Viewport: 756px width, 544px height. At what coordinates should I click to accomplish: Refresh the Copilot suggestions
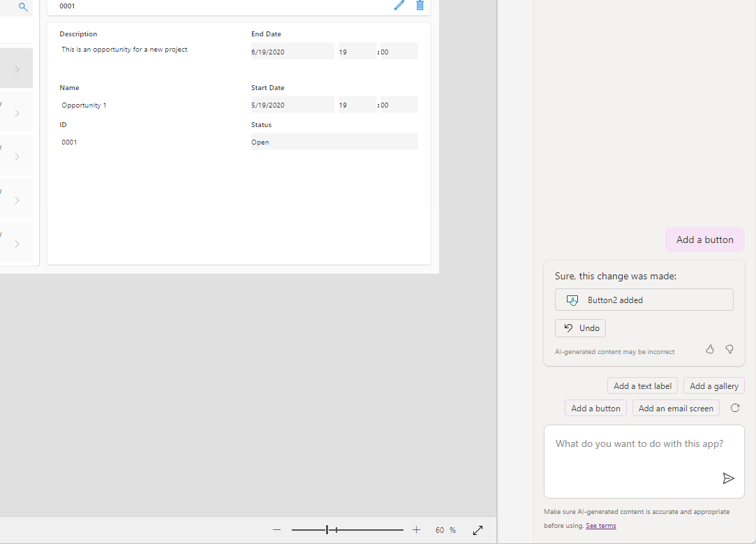pyautogui.click(x=734, y=408)
